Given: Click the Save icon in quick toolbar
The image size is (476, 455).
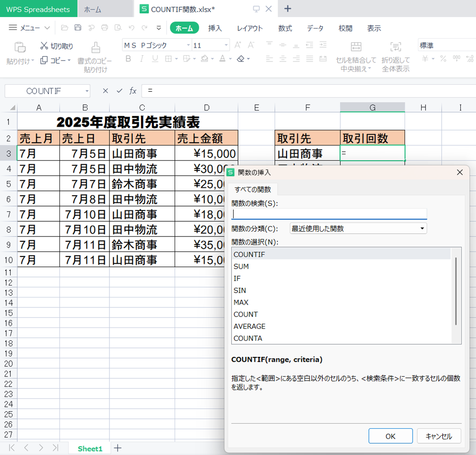Looking at the screenshot, I should click(78, 28).
